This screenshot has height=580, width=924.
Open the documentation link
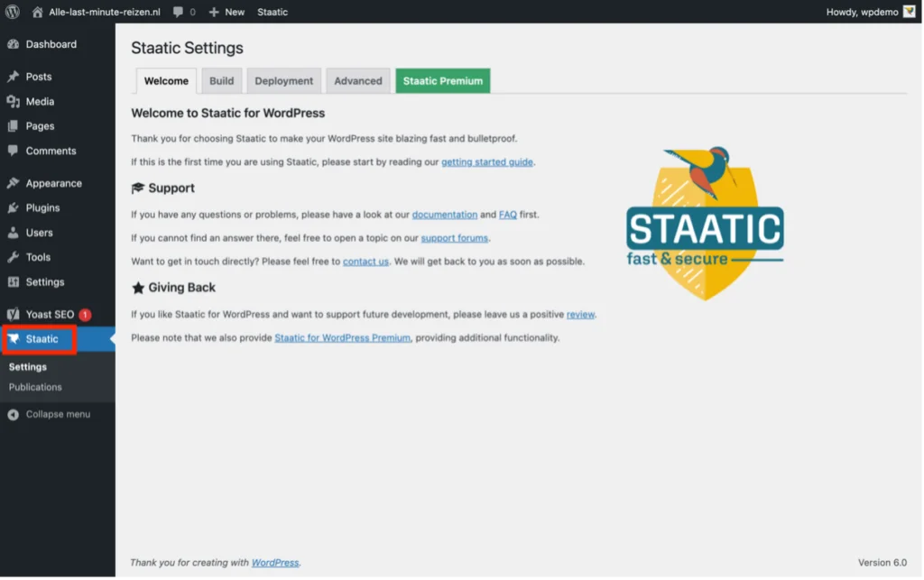(444, 215)
